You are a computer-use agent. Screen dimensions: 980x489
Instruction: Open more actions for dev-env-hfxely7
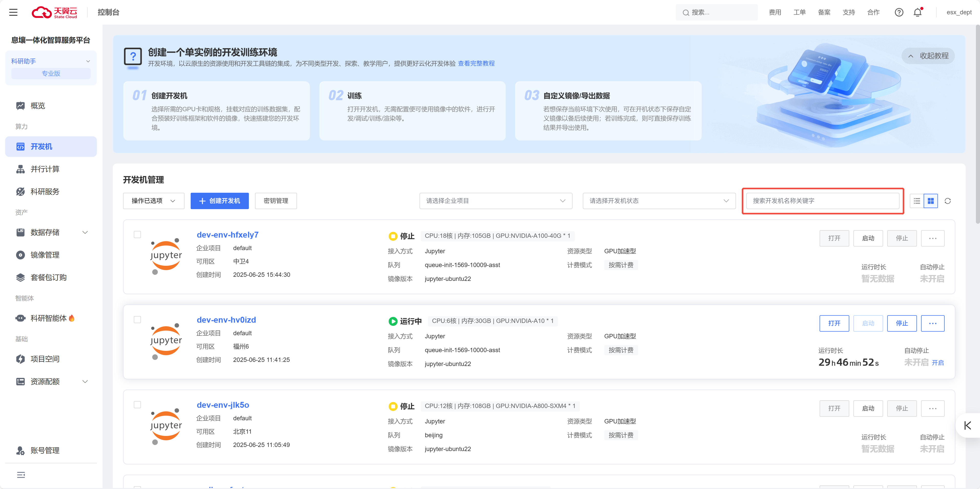coord(932,238)
